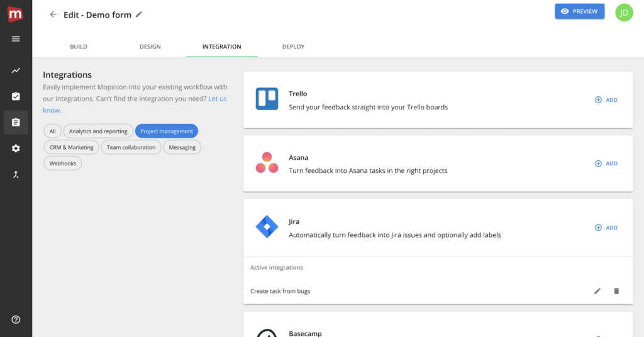Viewport: 644px width, 337px height.
Task: Add Asana integration
Action: tap(606, 163)
